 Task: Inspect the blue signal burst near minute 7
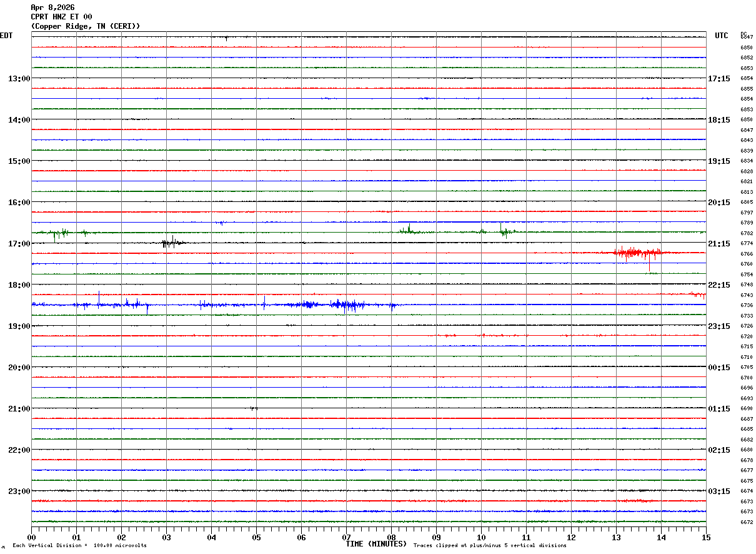tap(347, 305)
